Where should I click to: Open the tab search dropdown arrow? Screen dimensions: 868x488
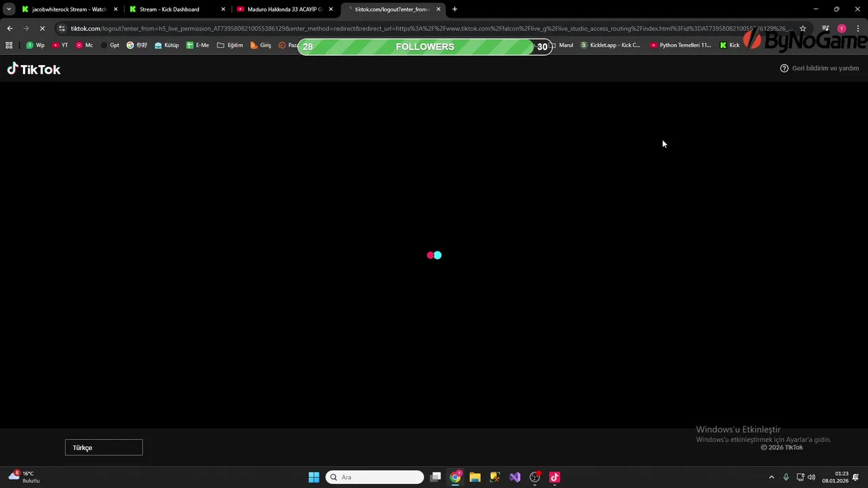[x=9, y=9]
